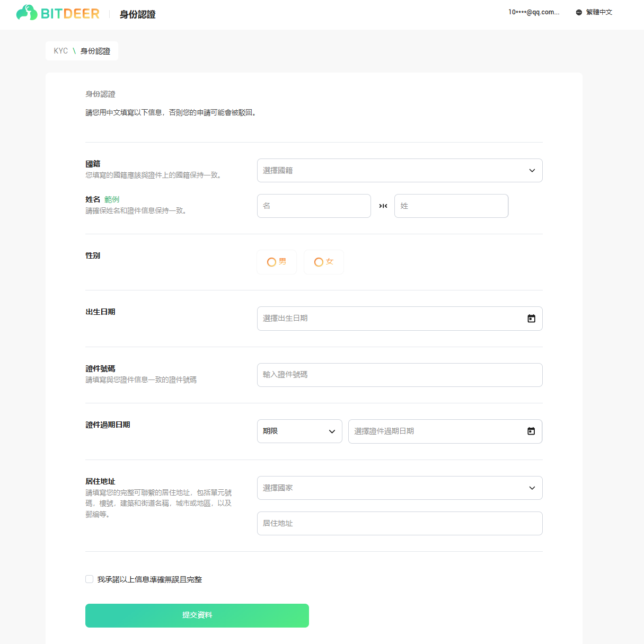644x644 pixels.
Task: Open birth date calendar icon
Action: coord(531,319)
